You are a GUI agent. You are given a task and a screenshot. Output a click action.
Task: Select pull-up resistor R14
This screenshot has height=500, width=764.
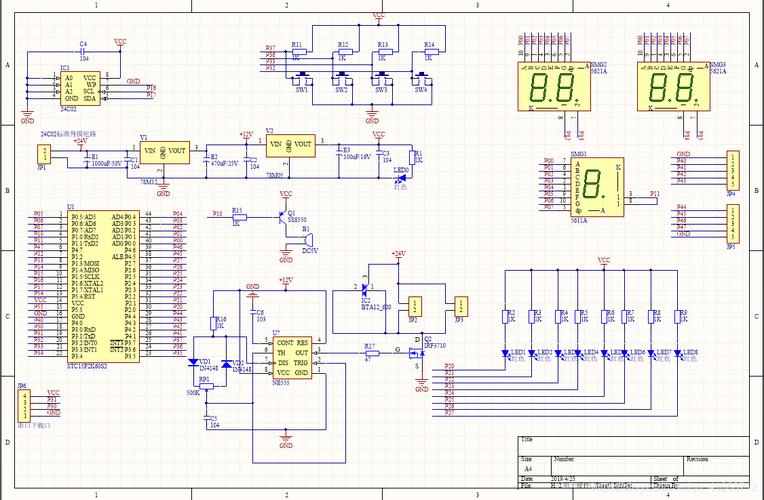(x=431, y=51)
